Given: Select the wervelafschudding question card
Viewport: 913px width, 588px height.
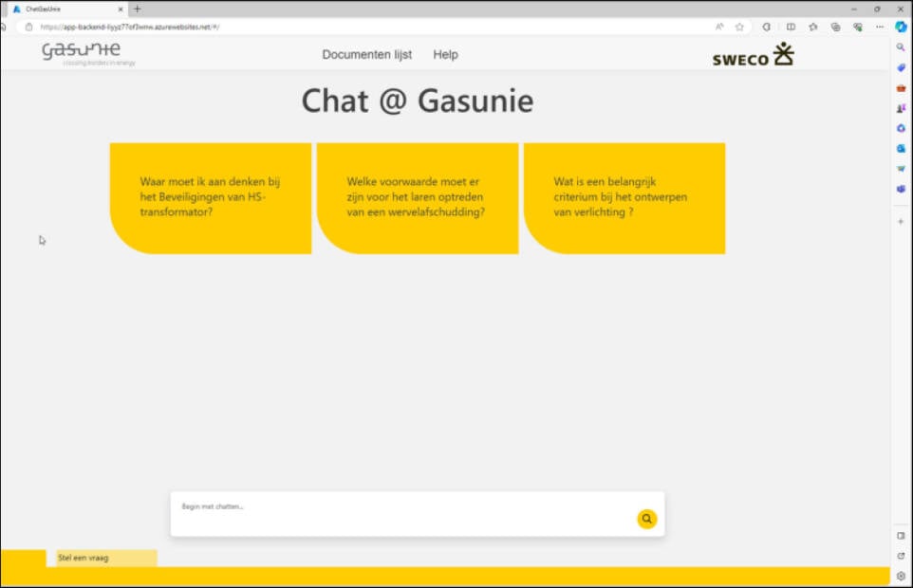Looking at the screenshot, I should coord(418,198).
